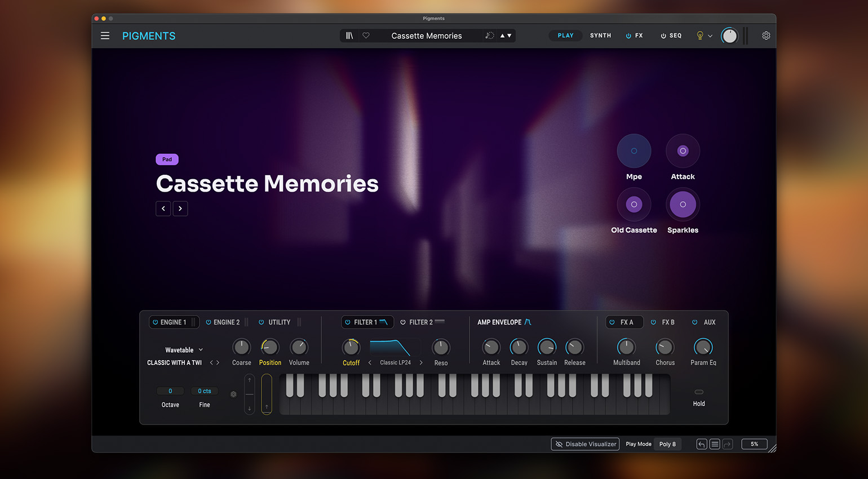Image resolution: width=868 pixels, height=479 pixels.
Task: Select the FX B tab
Action: point(668,322)
